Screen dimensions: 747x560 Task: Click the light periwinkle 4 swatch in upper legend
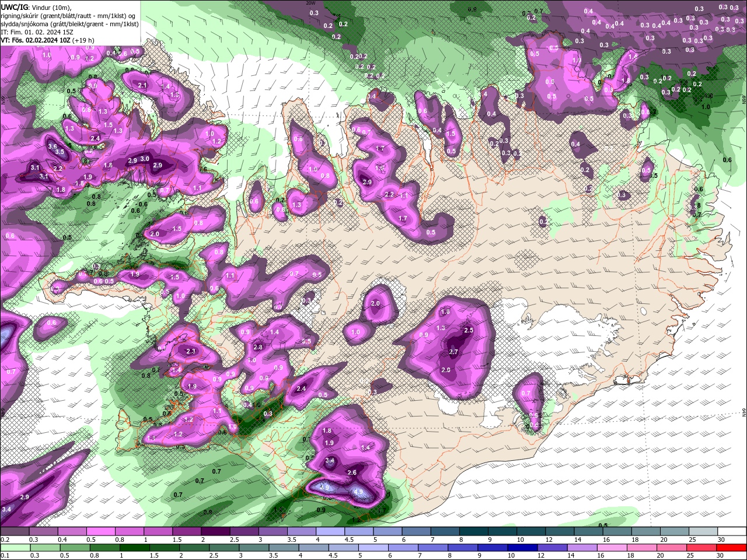coord(330,531)
